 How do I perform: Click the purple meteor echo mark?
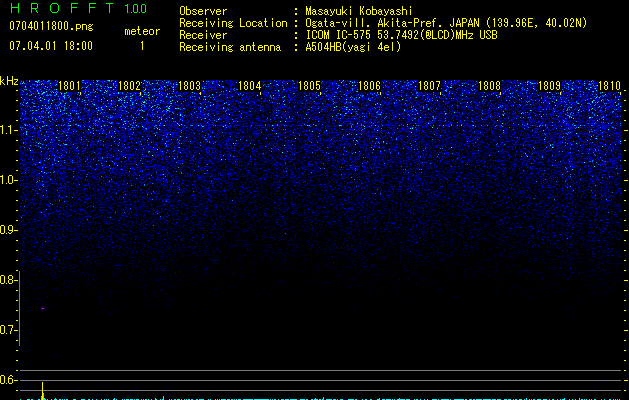pyautogui.click(x=42, y=309)
